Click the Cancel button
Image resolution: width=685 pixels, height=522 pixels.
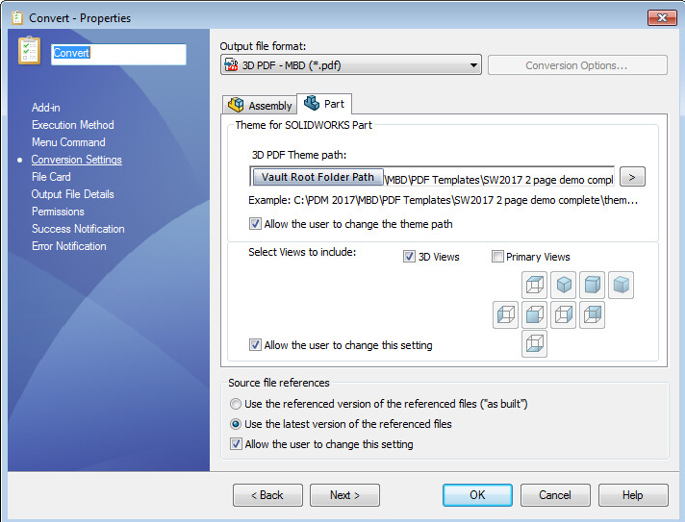(555, 495)
